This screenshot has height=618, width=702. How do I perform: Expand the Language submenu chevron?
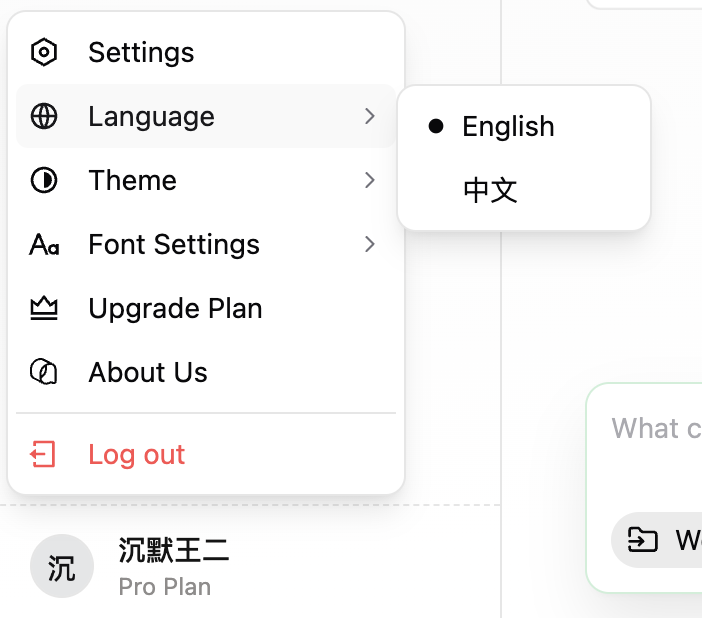click(x=370, y=116)
